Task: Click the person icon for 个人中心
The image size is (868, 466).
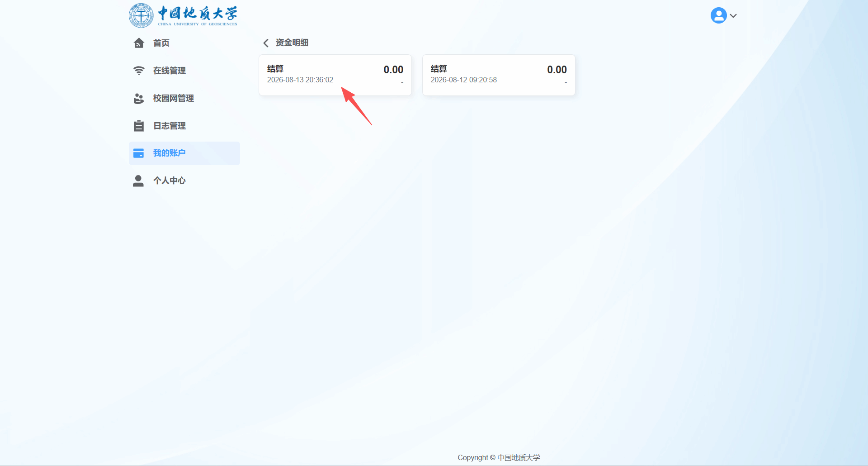Action: click(x=138, y=181)
